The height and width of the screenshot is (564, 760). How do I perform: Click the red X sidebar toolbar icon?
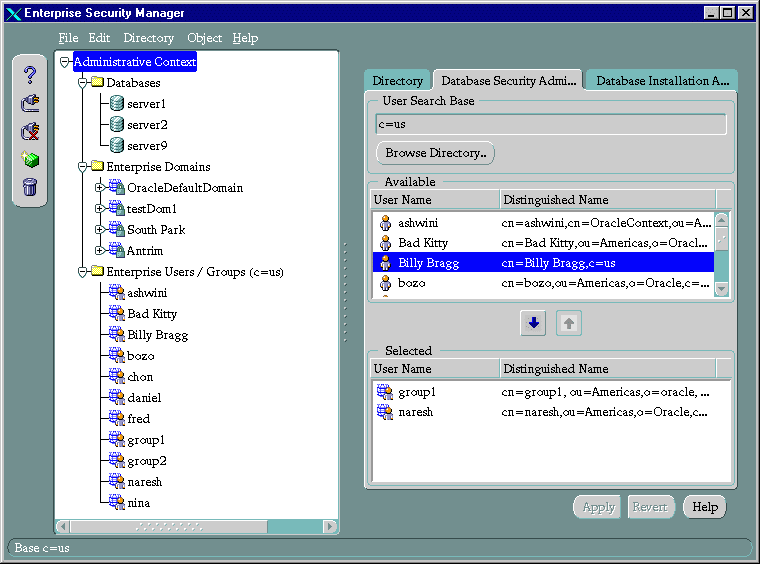click(x=30, y=131)
